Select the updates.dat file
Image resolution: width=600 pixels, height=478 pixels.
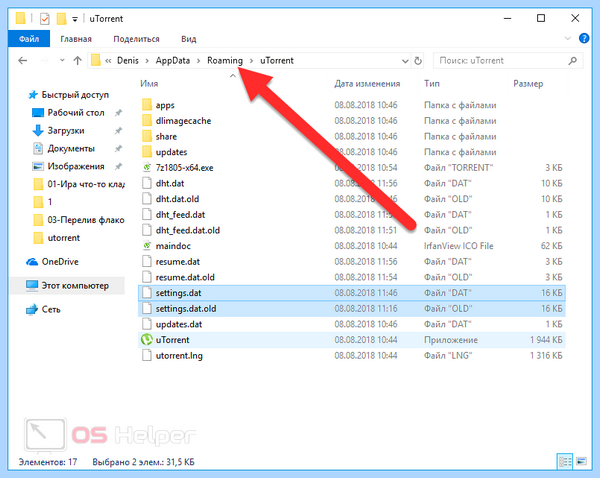(x=179, y=325)
